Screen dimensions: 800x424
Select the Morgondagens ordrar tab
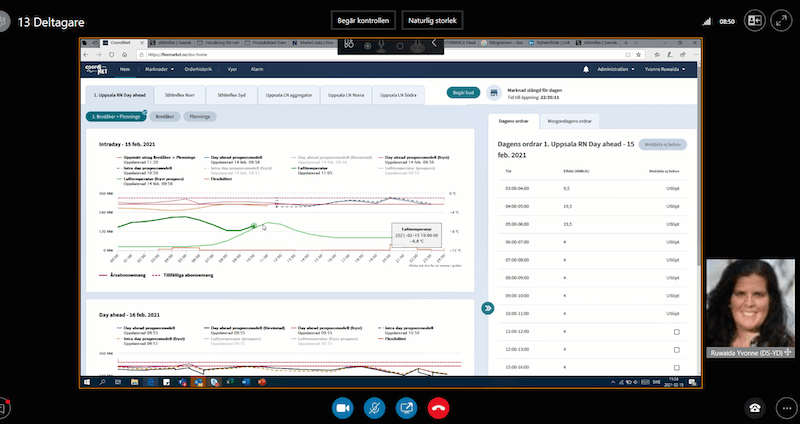[x=570, y=120]
